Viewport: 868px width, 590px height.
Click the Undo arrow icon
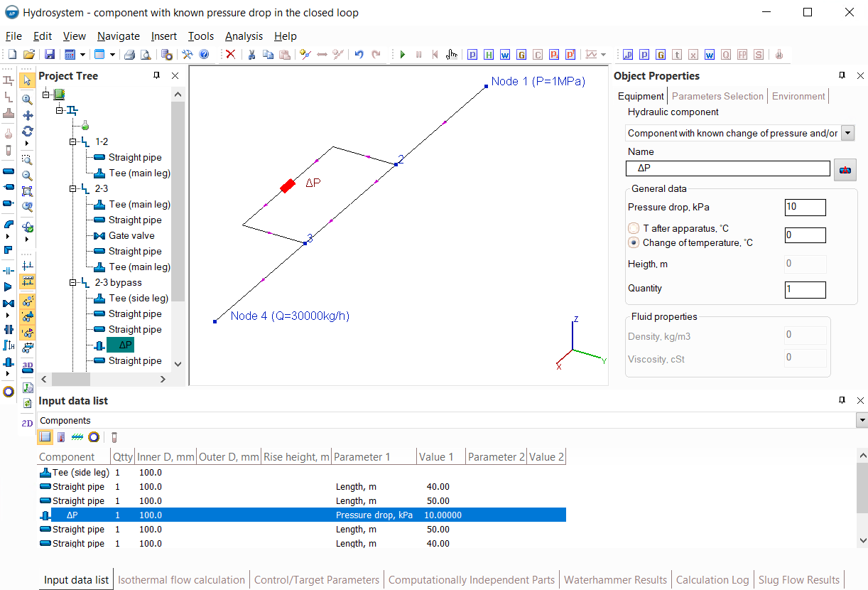[x=359, y=54]
